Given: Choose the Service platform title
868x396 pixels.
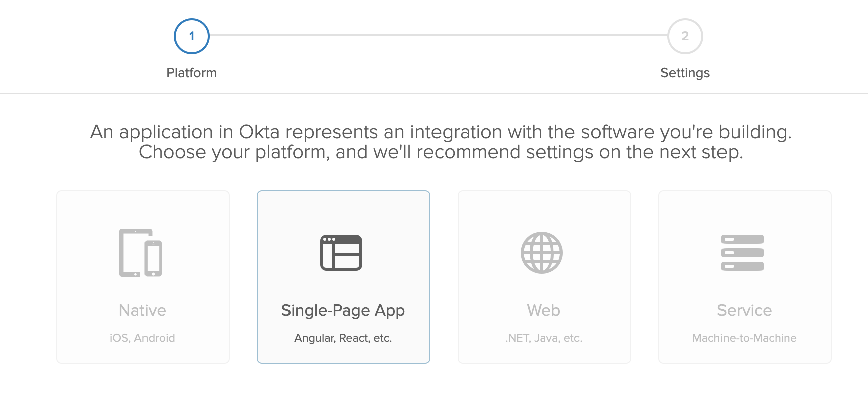Looking at the screenshot, I should (745, 310).
